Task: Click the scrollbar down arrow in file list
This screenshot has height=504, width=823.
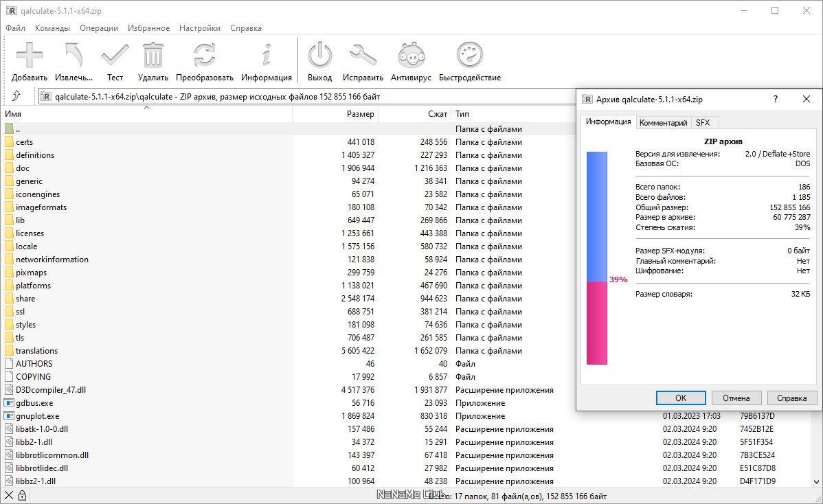Action: (817, 481)
